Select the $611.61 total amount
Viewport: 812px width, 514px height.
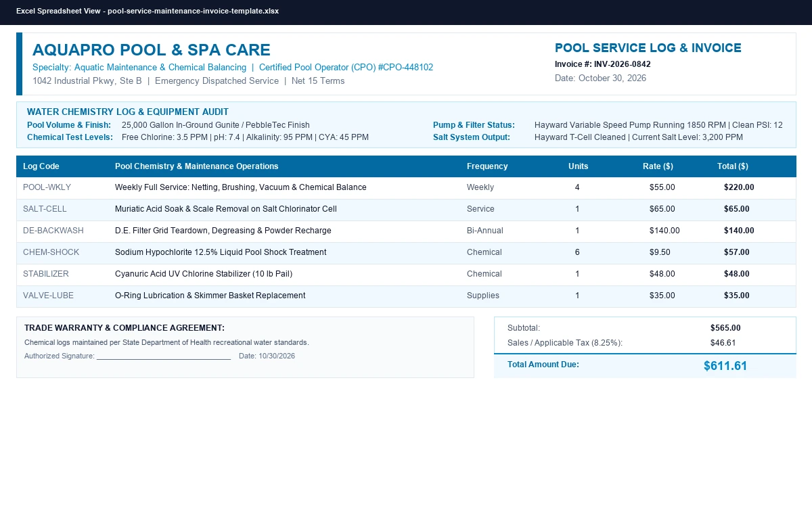pos(725,366)
